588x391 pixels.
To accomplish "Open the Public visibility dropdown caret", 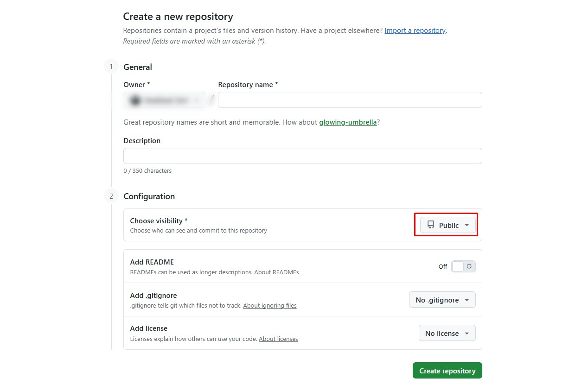I will 467,225.
